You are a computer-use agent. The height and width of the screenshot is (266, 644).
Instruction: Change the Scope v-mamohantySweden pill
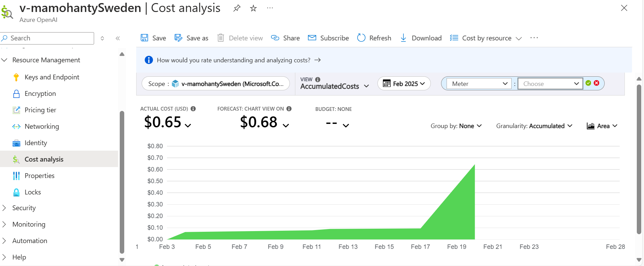tap(216, 84)
